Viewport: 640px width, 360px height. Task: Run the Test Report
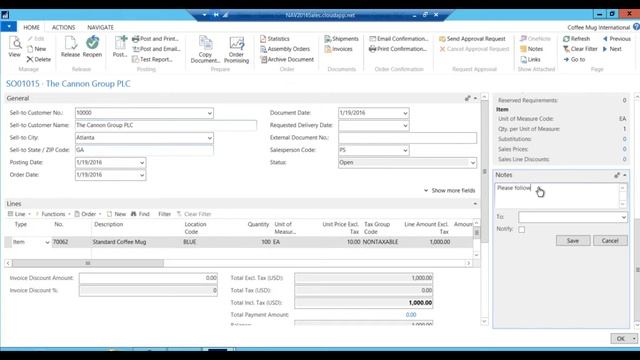tap(152, 59)
